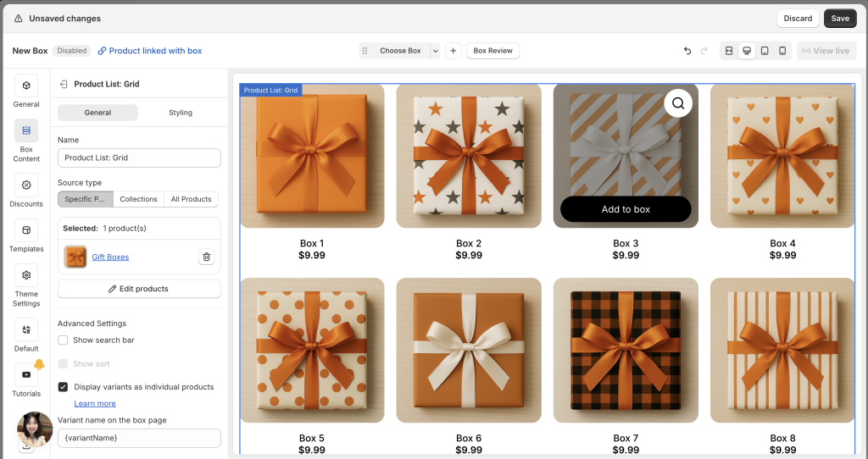Click the redo arrow icon
868x459 pixels.
point(704,51)
